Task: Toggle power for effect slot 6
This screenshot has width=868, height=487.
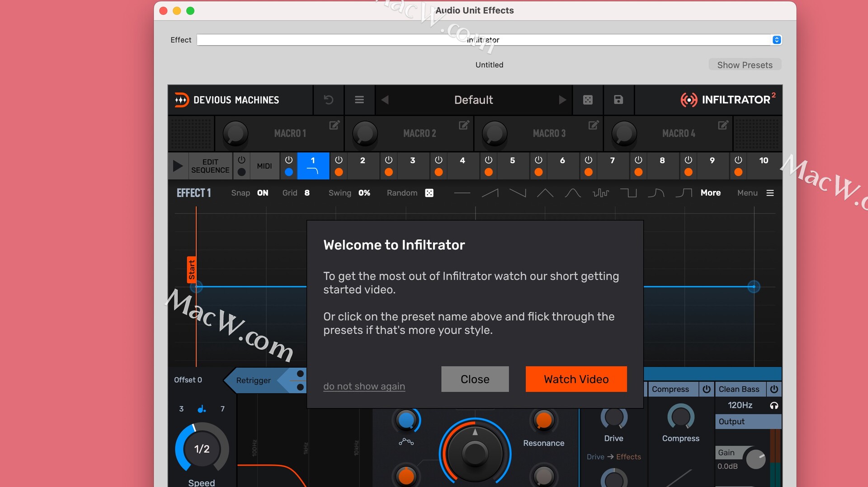Action: pyautogui.click(x=538, y=160)
